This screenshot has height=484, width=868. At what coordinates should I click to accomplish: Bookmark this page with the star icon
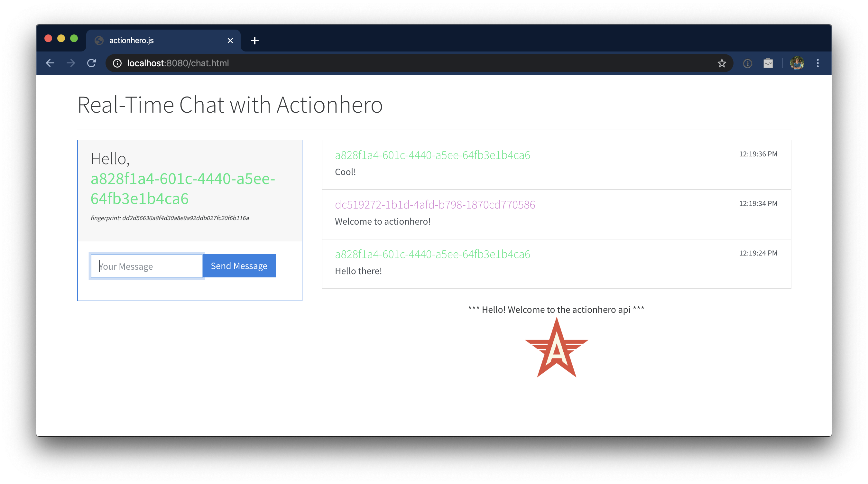(721, 63)
